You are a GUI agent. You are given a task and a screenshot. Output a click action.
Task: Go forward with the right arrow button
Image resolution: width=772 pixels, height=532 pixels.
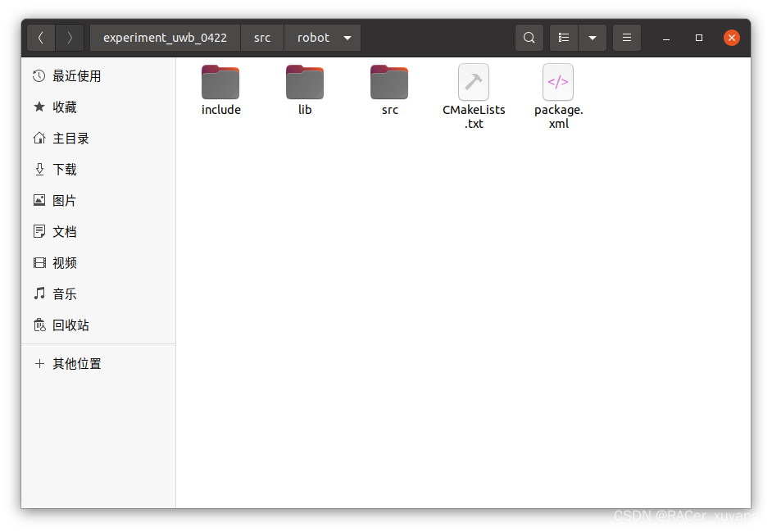(70, 38)
